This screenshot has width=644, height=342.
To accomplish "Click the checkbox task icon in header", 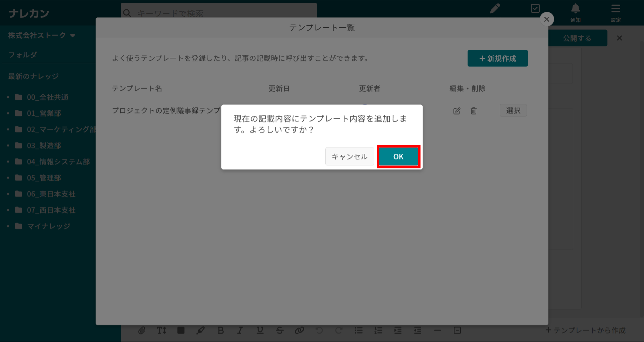I will point(535,9).
